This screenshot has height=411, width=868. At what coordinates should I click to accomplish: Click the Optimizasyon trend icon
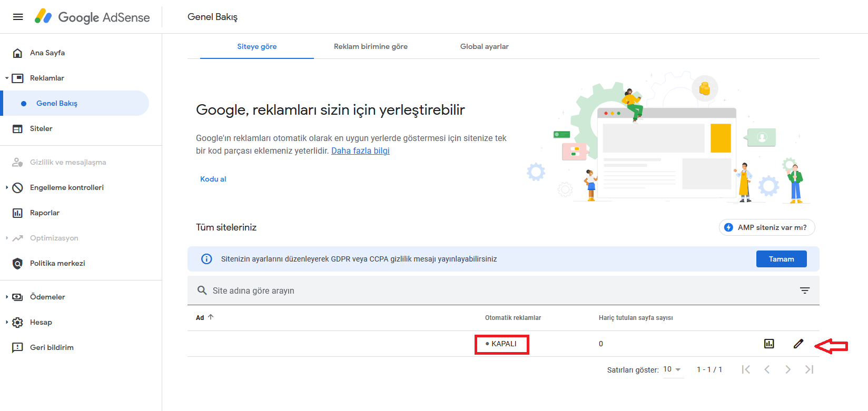17,238
